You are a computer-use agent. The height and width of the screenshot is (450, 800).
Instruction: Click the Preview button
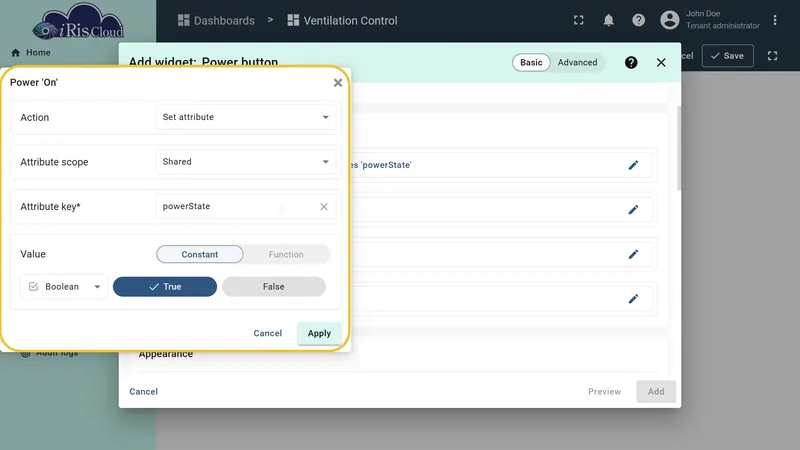(605, 392)
